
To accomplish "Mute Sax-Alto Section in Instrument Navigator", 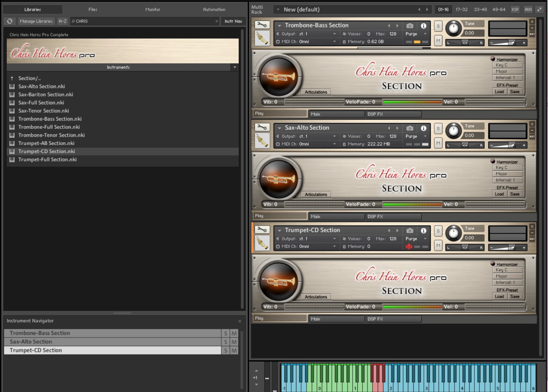I will pyautogui.click(x=234, y=342).
